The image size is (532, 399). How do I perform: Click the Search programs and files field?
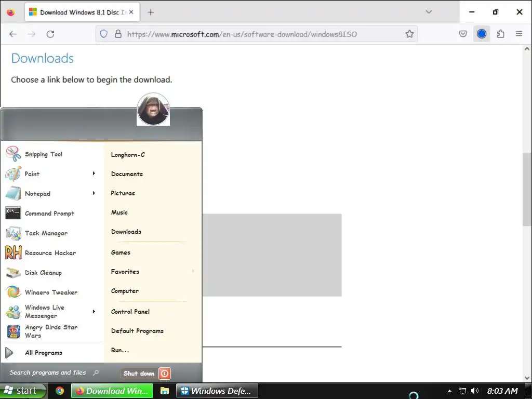click(x=47, y=373)
